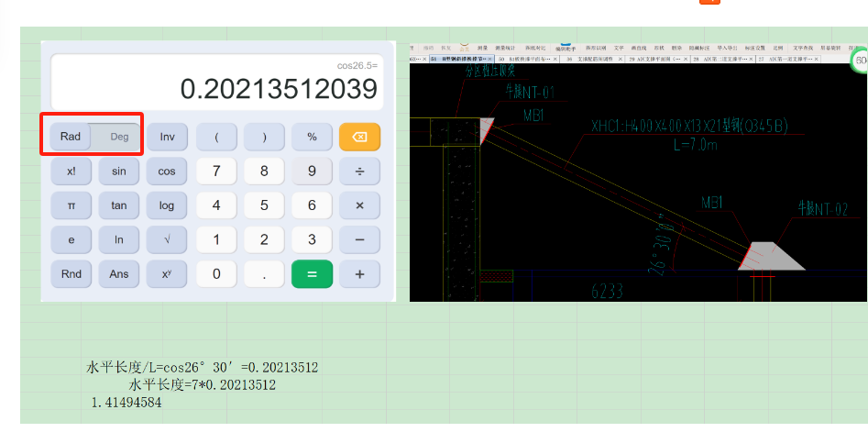This screenshot has width=868, height=432.
Task: Click digit 8 on the calculator
Action: pyautogui.click(x=264, y=172)
